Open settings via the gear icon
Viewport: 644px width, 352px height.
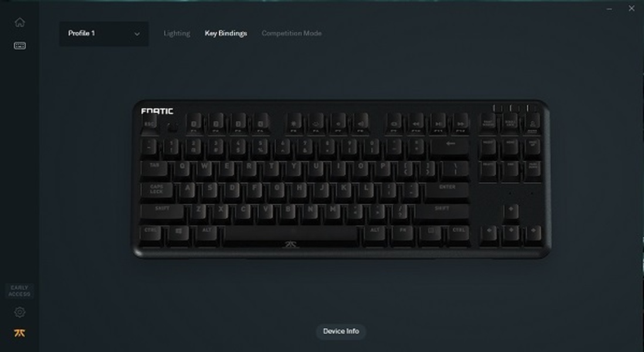[19, 312]
